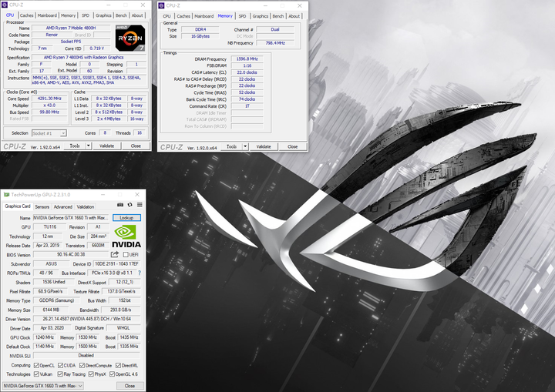Click the Memory Size 6144 MB value
Image resolution: width=555 pixels, height=392 pixels.
pyautogui.click(x=51, y=310)
